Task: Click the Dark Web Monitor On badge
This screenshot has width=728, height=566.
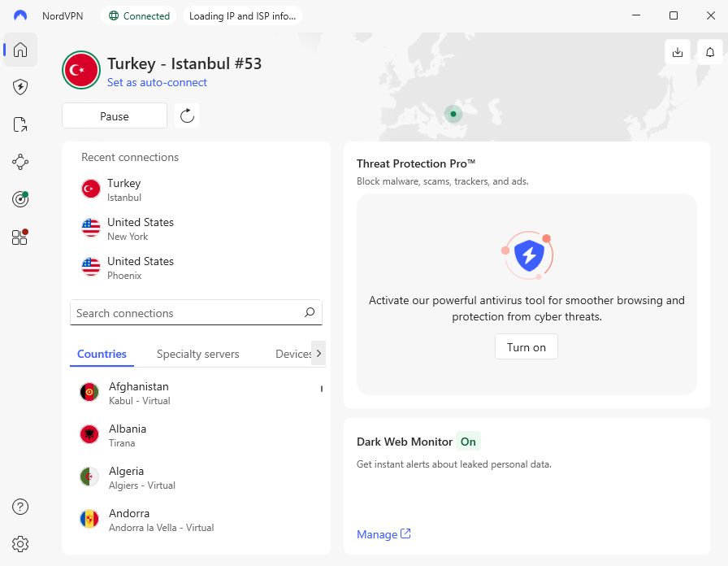Action: click(x=468, y=442)
